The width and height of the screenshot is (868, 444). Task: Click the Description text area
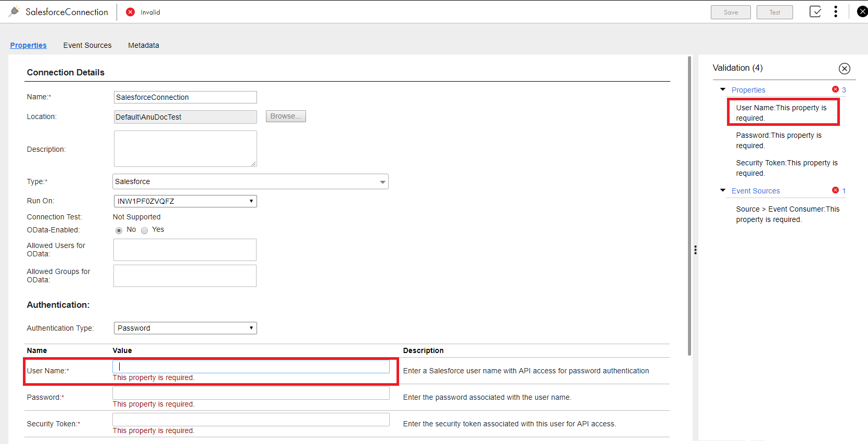pos(185,149)
